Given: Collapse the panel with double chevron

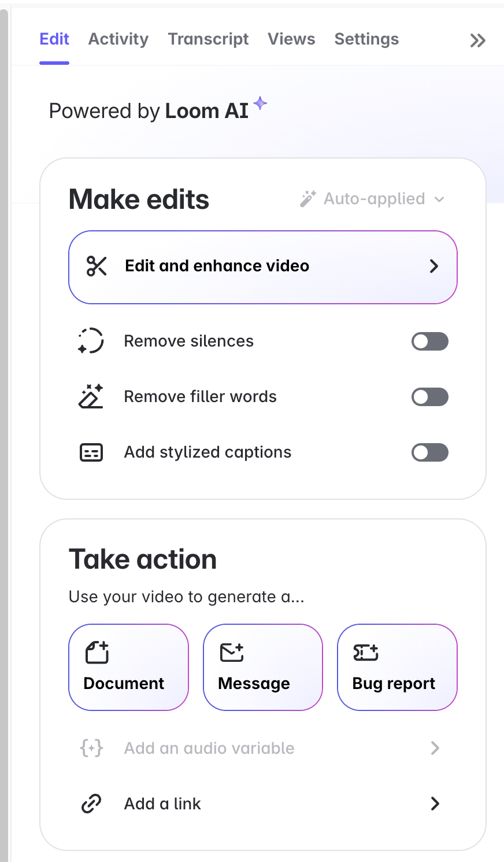Looking at the screenshot, I should 477,40.
